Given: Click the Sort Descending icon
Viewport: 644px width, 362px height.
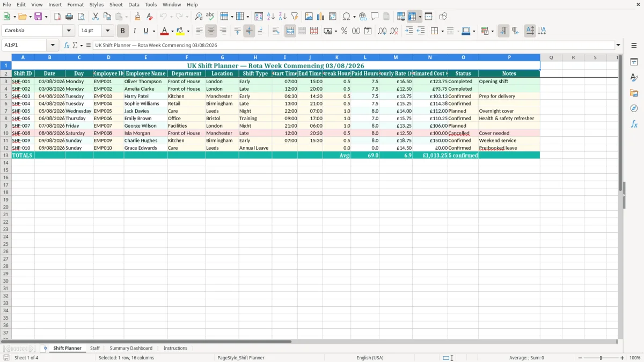Looking at the screenshot, I should tap(283, 17).
